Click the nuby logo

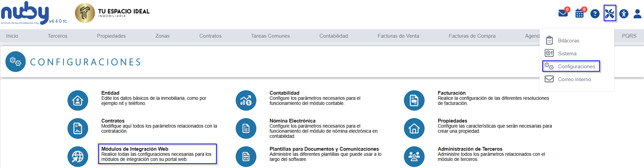(x=25, y=13)
